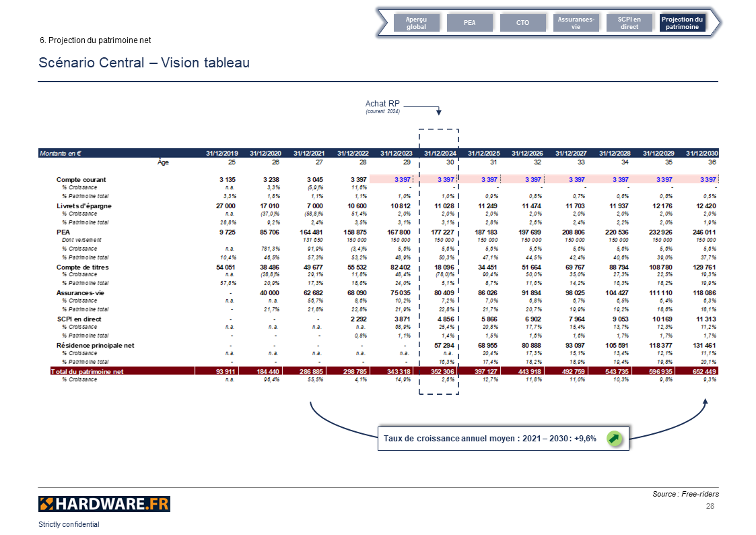Click the 'PEA' row label in table

(x=63, y=232)
